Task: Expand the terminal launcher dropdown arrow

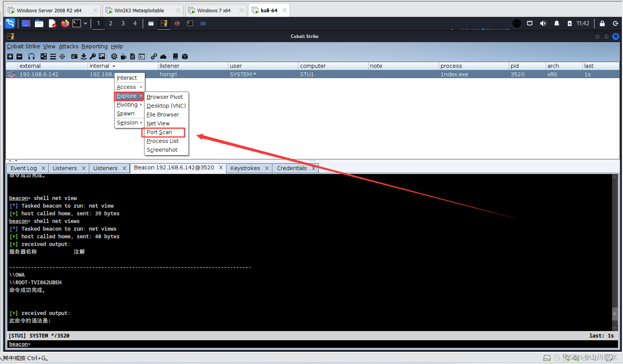Action: tap(85, 23)
